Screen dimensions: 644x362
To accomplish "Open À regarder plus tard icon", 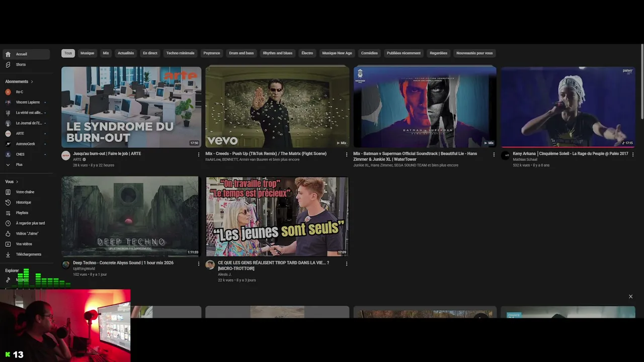I will (x=8, y=223).
